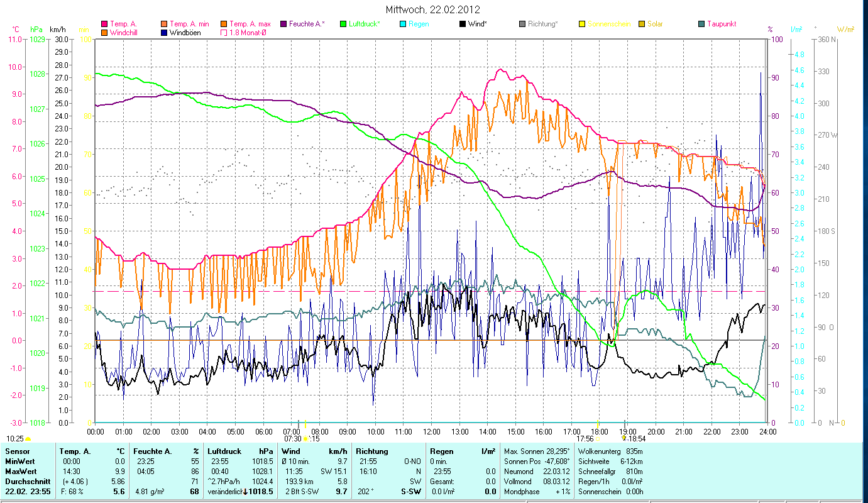Screen dimensions: 868x503
Task: Click the Luftdruck column header in table
Action: (x=224, y=451)
